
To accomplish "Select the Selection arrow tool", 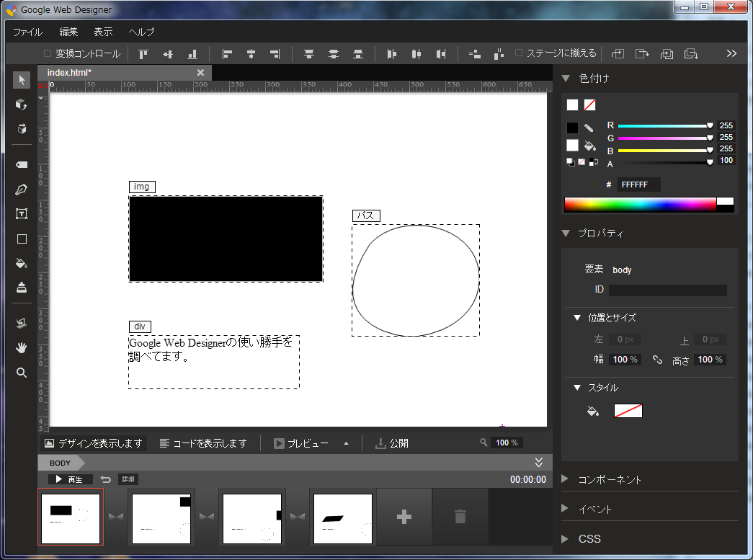I will tap(22, 80).
